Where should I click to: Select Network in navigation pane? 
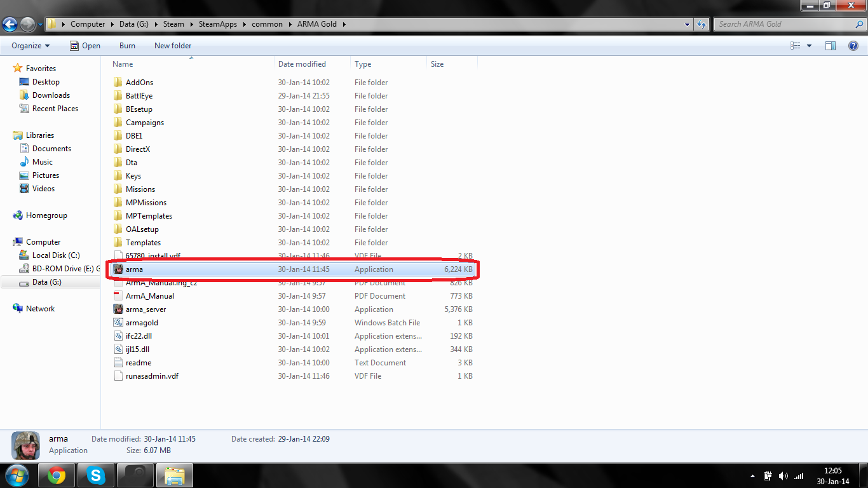[x=40, y=309]
